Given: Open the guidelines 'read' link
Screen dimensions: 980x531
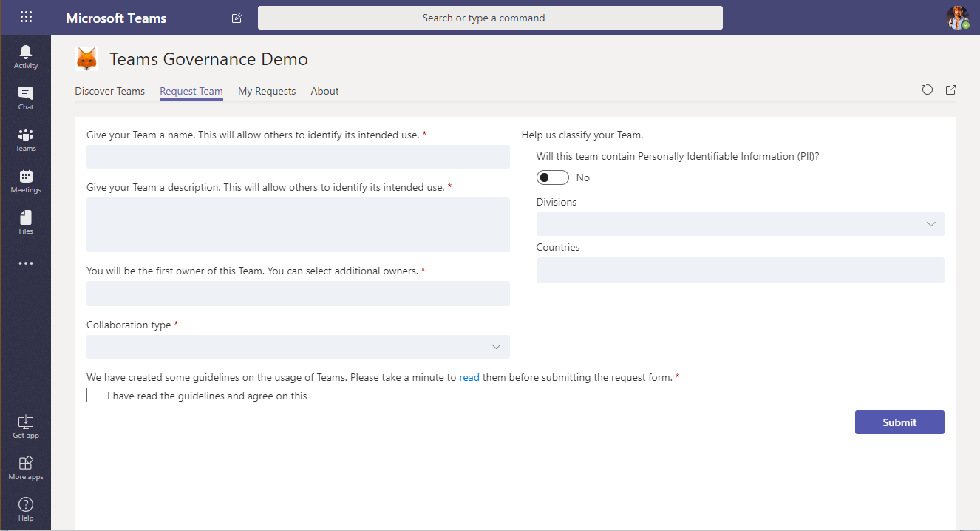Looking at the screenshot, I should 469,377.
